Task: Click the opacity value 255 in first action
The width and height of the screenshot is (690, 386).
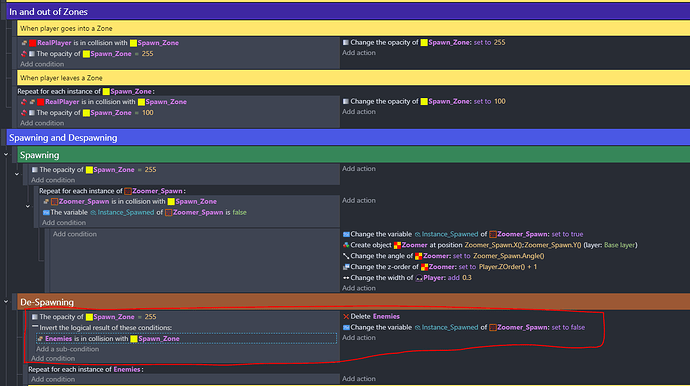Action: click(x=499, y=43)
